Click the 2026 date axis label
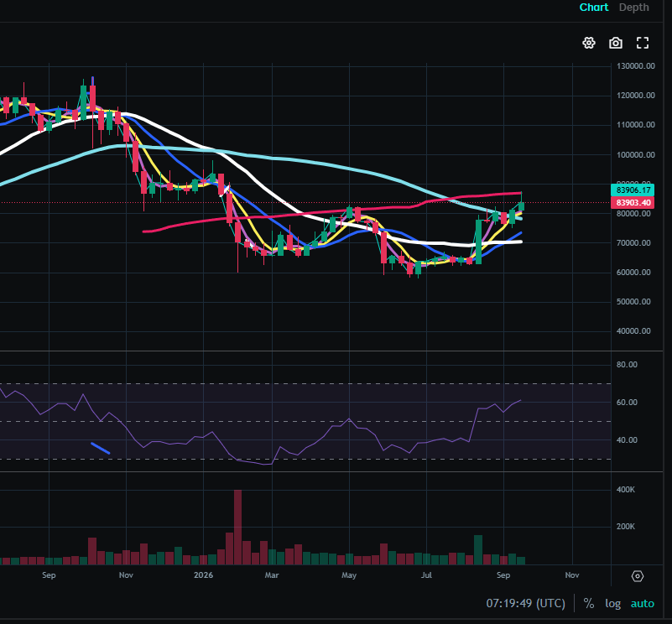Screen dimensions: 672x624 (203, 575)
